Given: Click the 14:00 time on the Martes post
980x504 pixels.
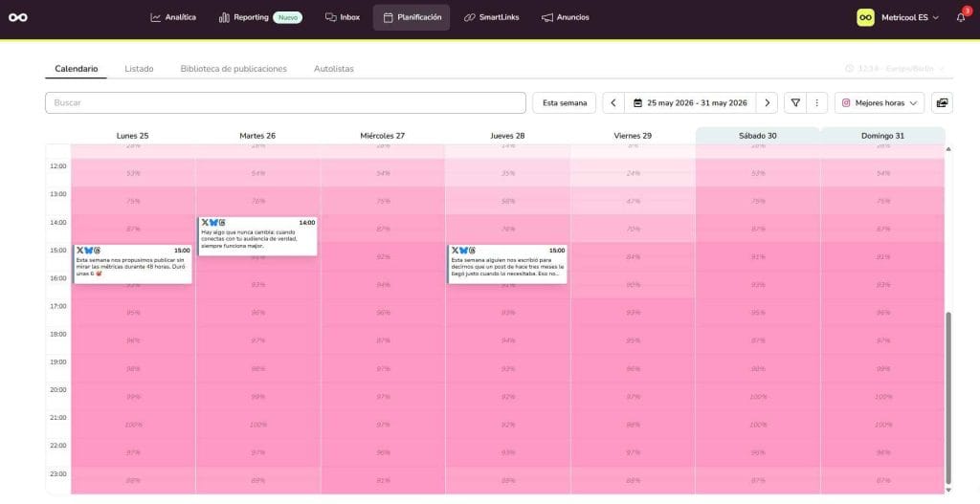Looking at the screenshot, I should tap(307, 222).
